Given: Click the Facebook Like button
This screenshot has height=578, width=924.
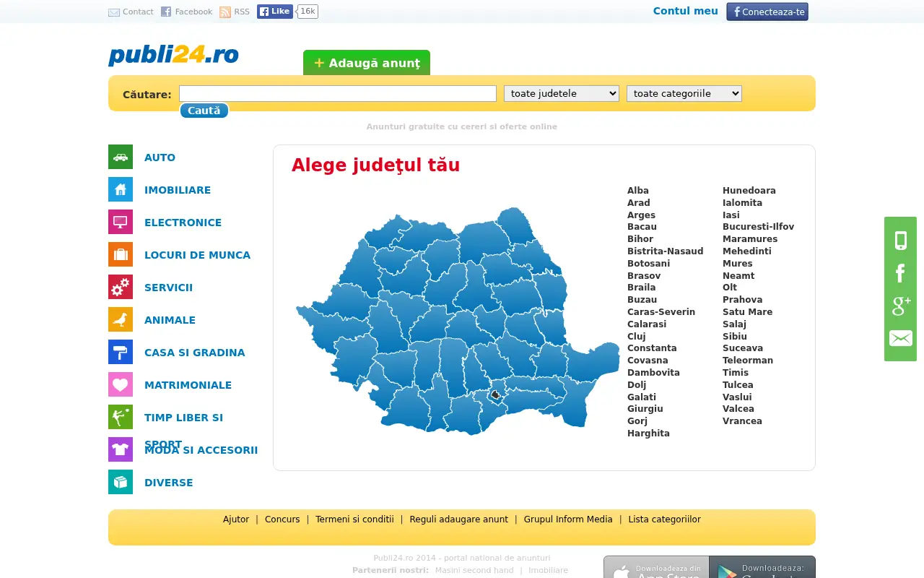Looking at the screenshot, I should (275, 12).
